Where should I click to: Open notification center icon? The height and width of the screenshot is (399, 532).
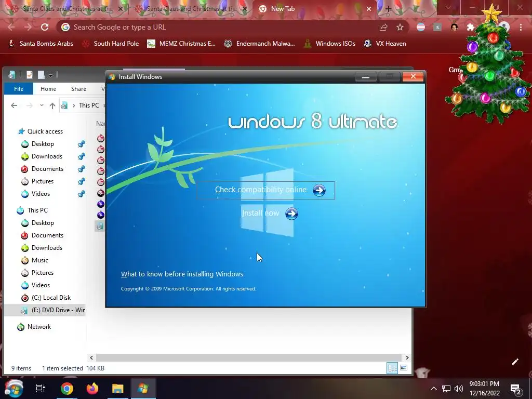click(516, 389)
